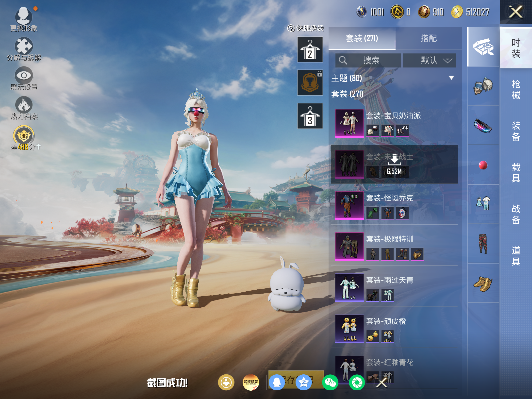Image resolution: width=532 pixels, height=399 pixels.
Task: Click the 快捷换装 help question mark
Action: [x=291, y=28]
